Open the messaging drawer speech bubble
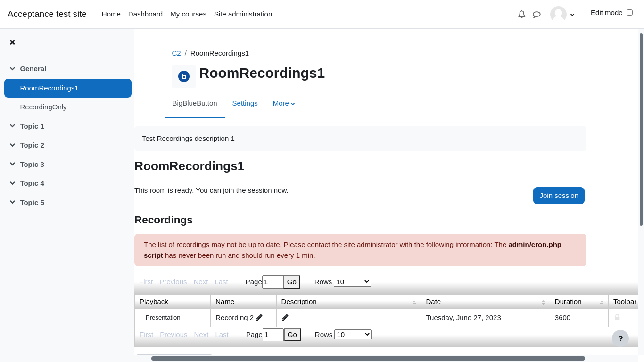The image size is (644, 362). (537, 14)
